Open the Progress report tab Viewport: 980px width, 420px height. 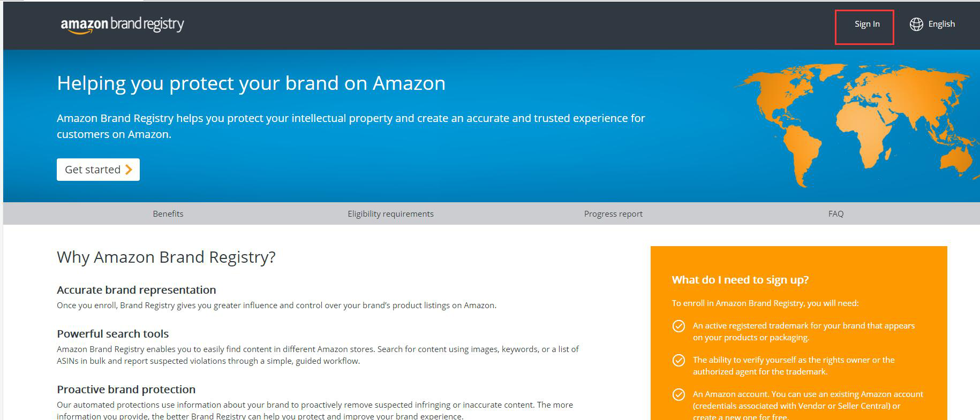613,213
